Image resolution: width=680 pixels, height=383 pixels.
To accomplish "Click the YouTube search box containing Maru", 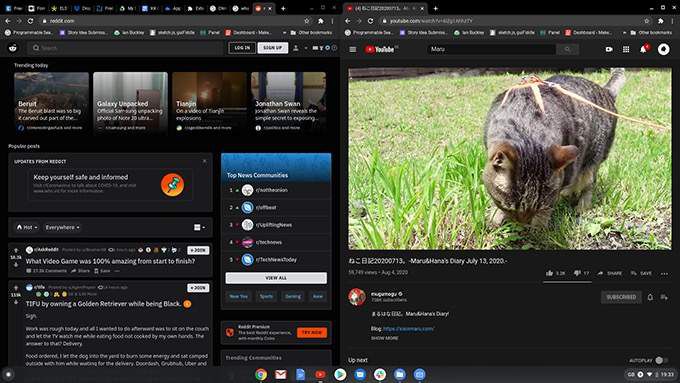I will coord(491,49).
